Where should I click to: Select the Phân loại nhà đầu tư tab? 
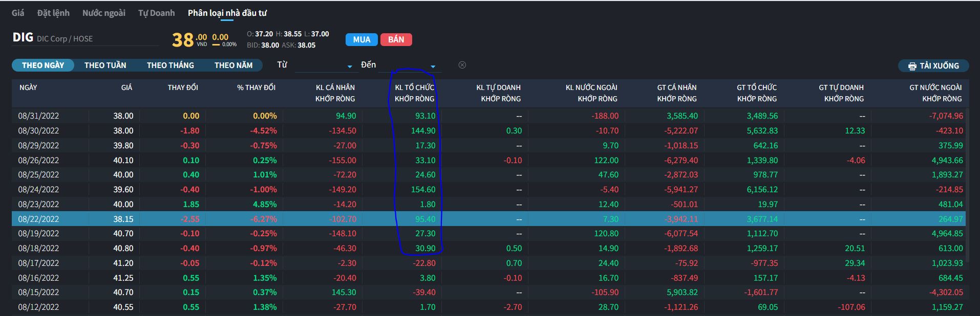pyautogui.click(x=227, y=13)
